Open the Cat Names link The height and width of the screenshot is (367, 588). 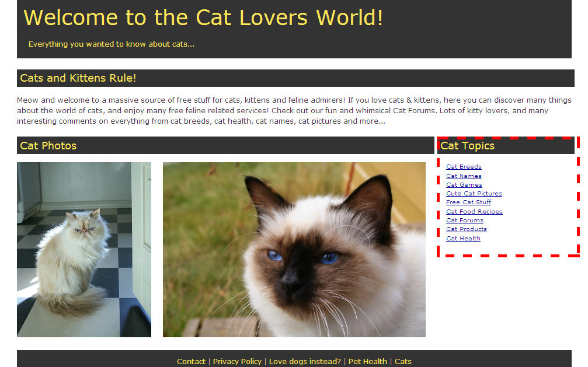tap(464, 176)
